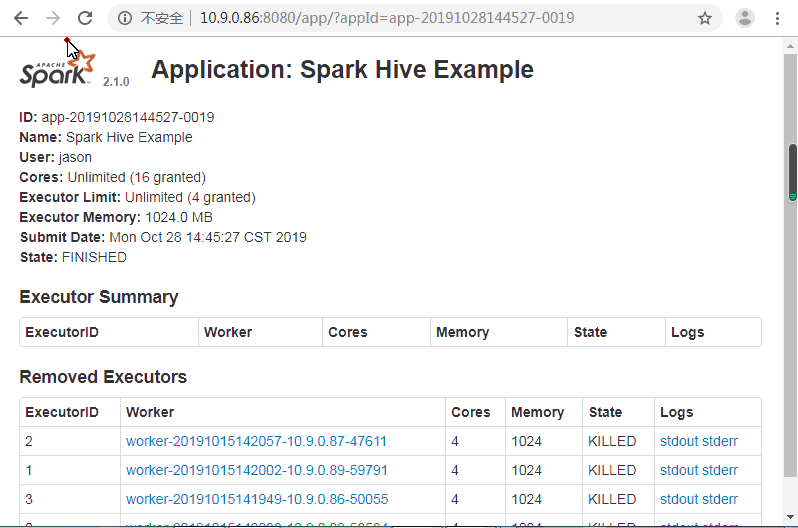Click the browser forward arrow
Viewport: 798px width, 528px height.
click(53, 18)
